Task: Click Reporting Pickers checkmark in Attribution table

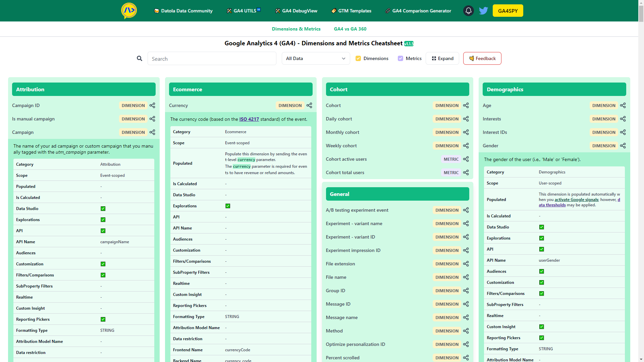Action: (x=103, y=319)
